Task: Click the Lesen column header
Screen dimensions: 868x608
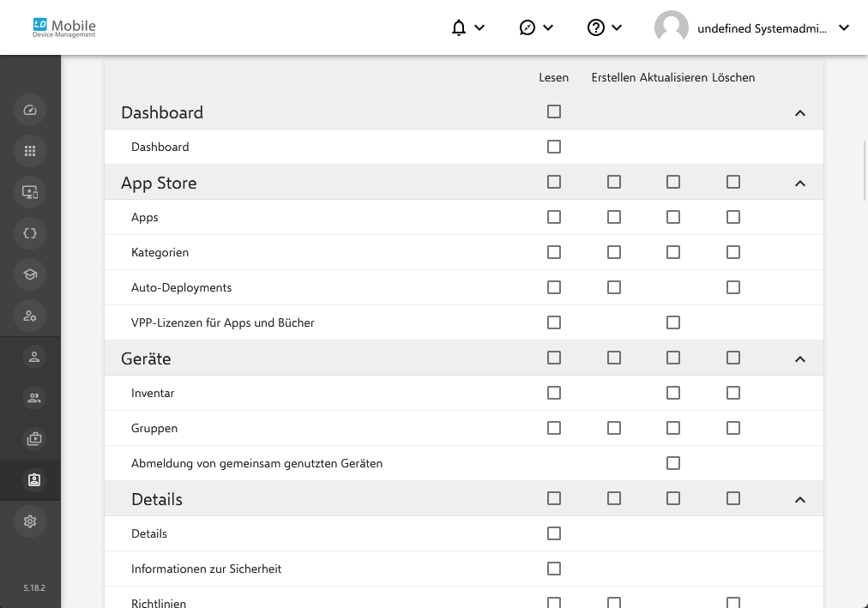Action: coord(553,77)
